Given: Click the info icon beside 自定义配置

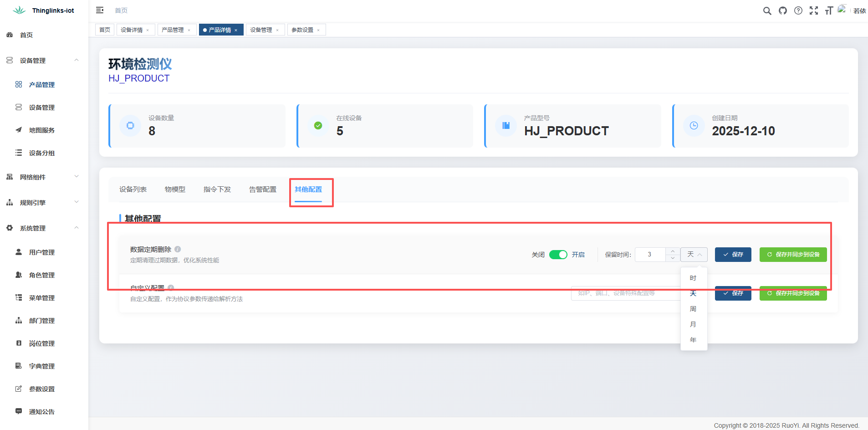Looking at the screenshot, I should tap(171, 288).
